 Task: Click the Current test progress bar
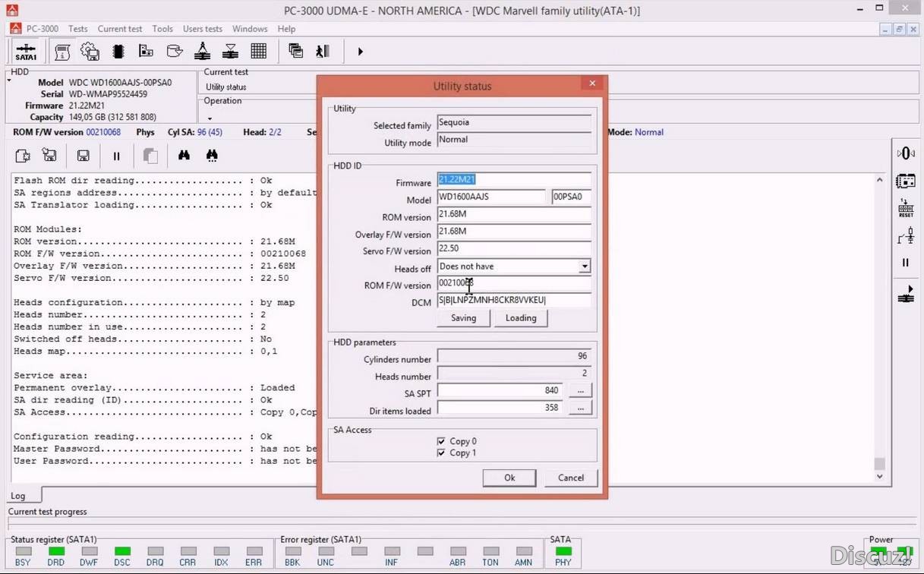pyautogui.click(x=463, y=524)
